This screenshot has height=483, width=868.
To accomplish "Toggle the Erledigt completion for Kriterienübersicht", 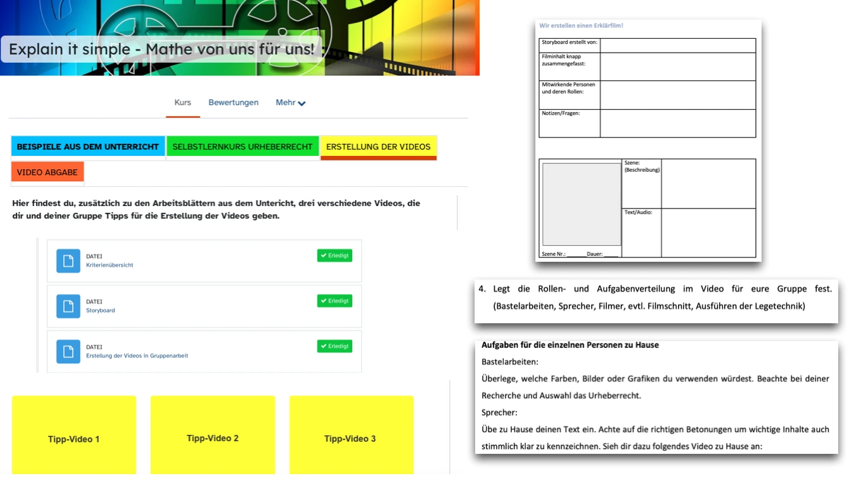I will point(335,255).
